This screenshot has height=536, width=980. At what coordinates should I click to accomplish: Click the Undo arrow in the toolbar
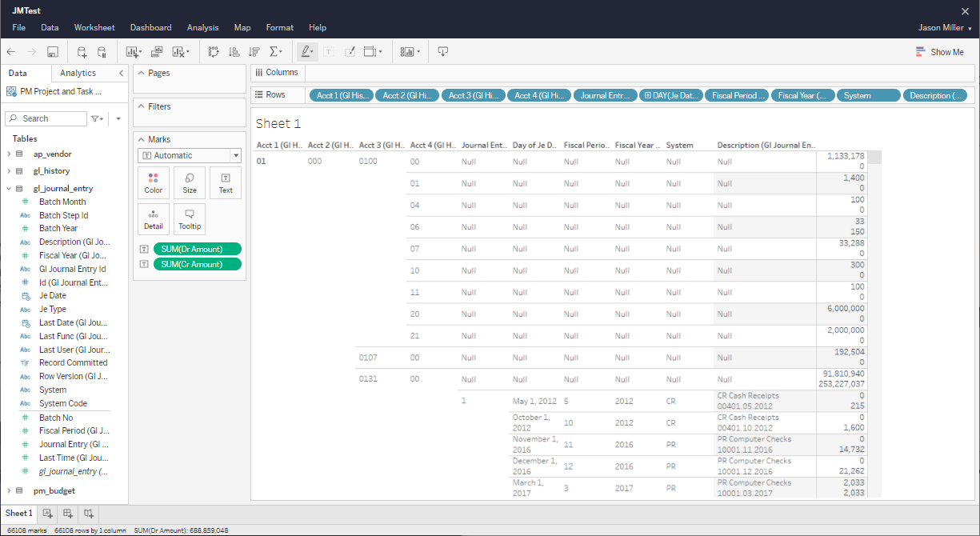click(x=11, y=52)
